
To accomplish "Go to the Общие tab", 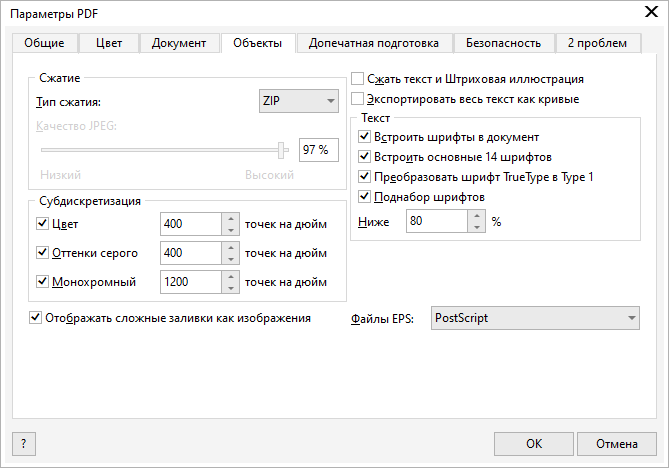I will click(45, 43).
